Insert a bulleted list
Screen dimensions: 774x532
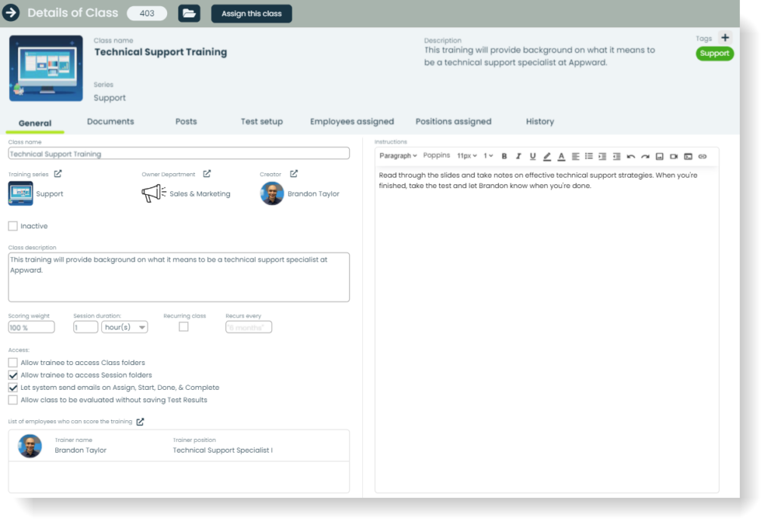(x=589, y=156)
